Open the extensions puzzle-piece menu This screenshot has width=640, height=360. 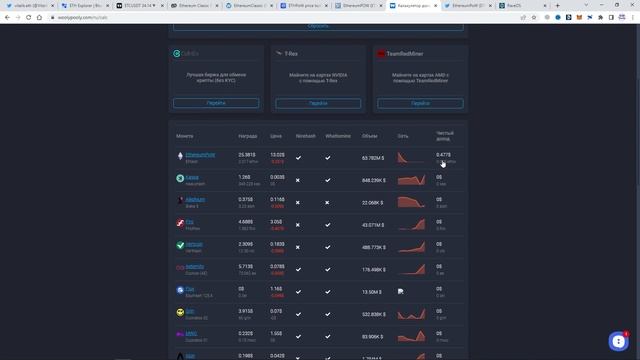click(x=600, y=18)
